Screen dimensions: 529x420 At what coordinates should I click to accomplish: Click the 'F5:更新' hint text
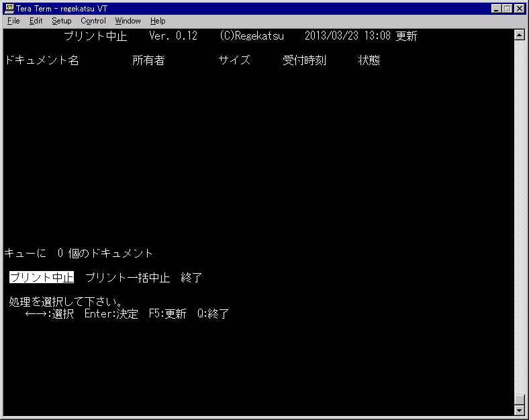[x=167, y=314]
